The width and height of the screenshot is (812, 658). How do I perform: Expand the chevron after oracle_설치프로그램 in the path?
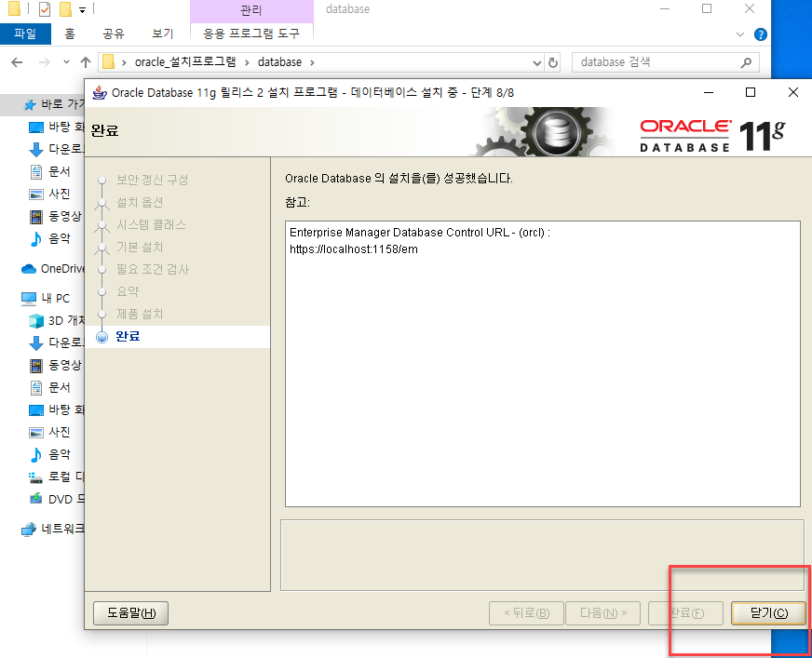pos(247,62)
